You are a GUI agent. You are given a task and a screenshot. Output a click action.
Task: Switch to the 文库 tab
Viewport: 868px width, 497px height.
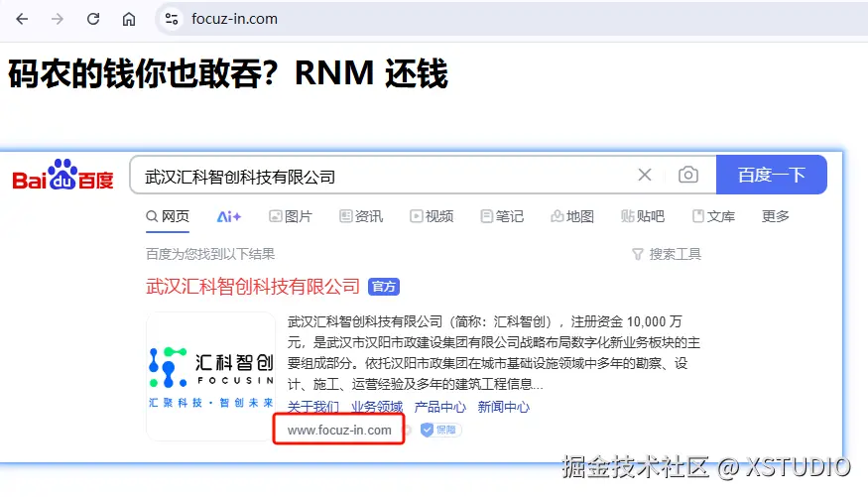[713, 216]
